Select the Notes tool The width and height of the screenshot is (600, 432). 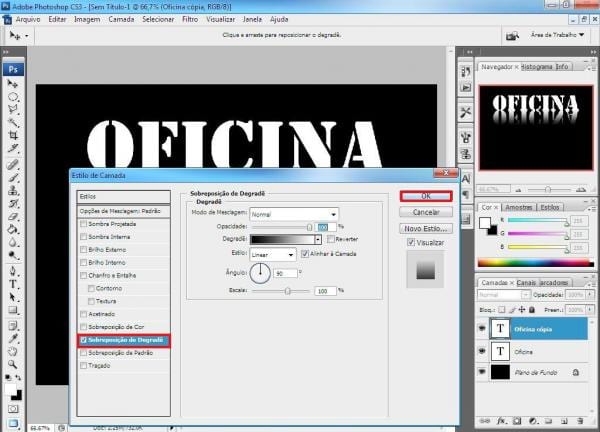pyautogui.click(x=13, y=326)
